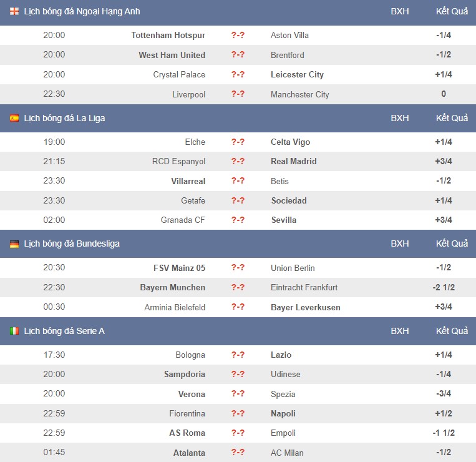Click the Liverpool vs Manchester City score
Image resolution: width=476 pixels, height=462 pixels.
238,94
